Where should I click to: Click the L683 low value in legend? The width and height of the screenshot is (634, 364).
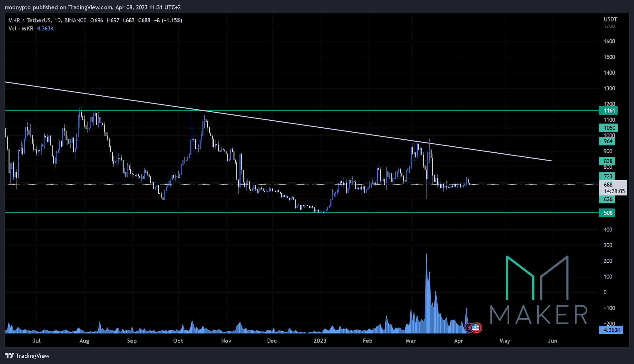[x=129, y=20]
